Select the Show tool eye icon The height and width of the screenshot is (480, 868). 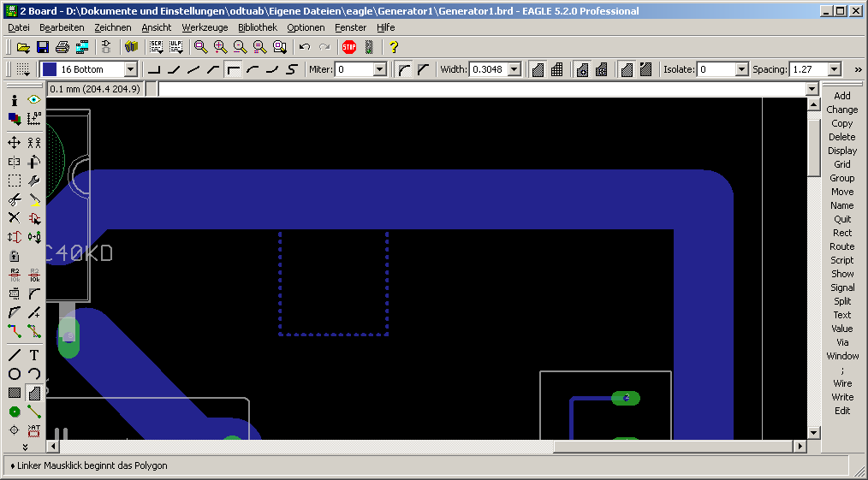(x=34, y=100)
